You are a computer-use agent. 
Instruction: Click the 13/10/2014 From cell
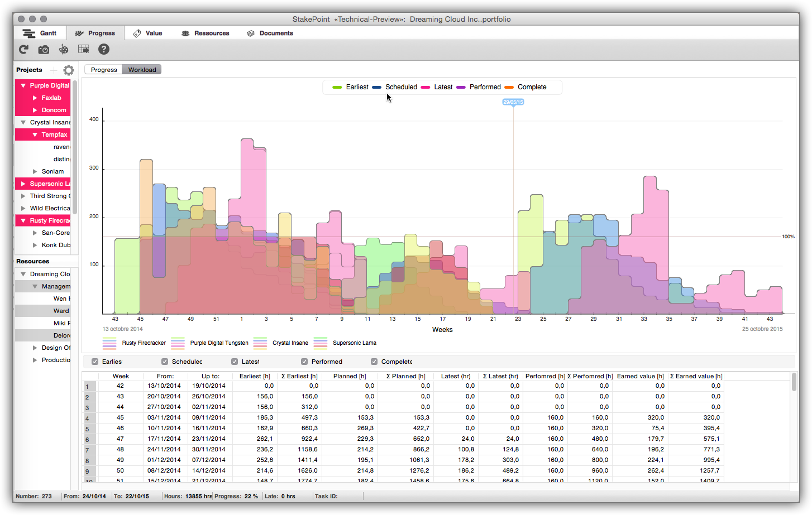point(164,386)
